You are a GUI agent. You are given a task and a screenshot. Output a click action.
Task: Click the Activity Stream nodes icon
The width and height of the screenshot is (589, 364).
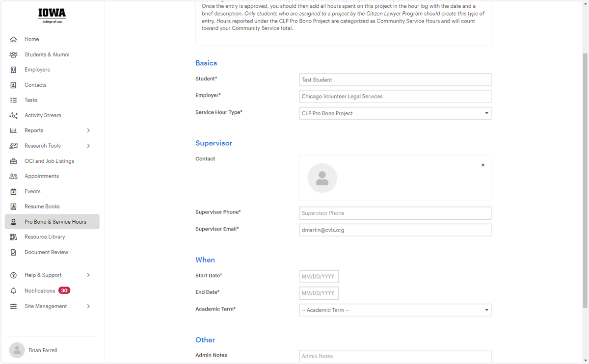pyautogui.click(x=13, y=115)
